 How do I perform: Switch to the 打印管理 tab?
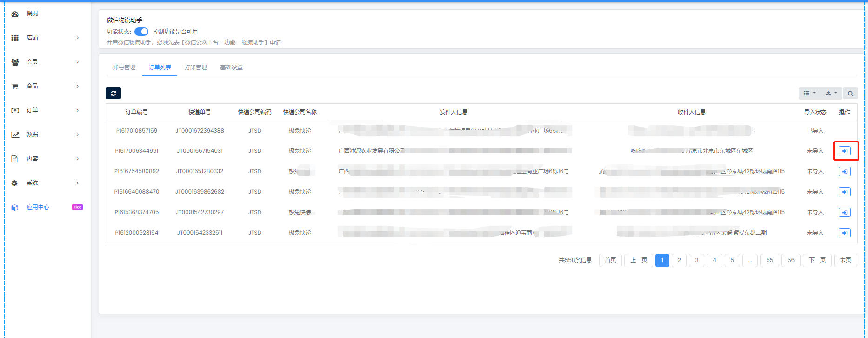(x=195, y=68)
